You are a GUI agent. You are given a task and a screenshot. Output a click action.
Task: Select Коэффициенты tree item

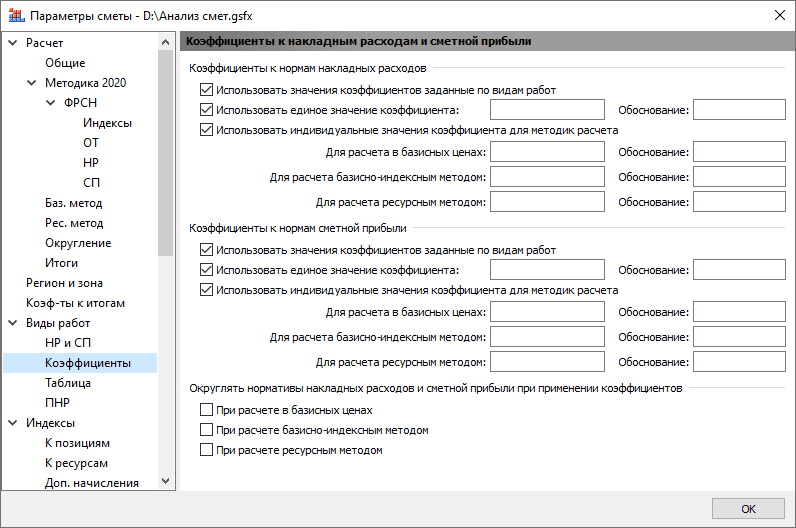(x=88, y=363)
